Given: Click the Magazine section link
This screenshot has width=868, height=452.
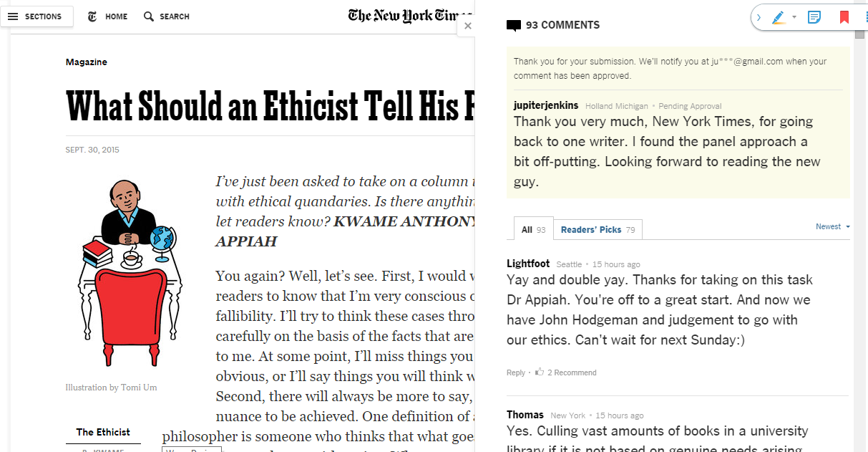Looking at the screenshot, I should (x=87, y=62).
